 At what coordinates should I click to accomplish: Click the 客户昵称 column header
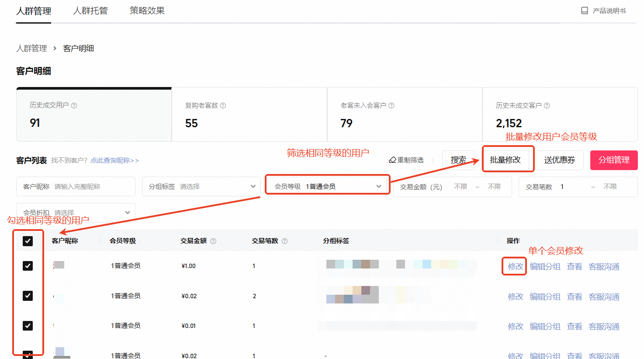pos(65,241)
